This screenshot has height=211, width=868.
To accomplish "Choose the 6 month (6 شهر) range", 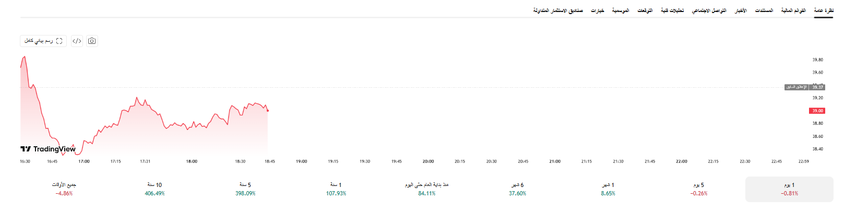I will point(517,189).
